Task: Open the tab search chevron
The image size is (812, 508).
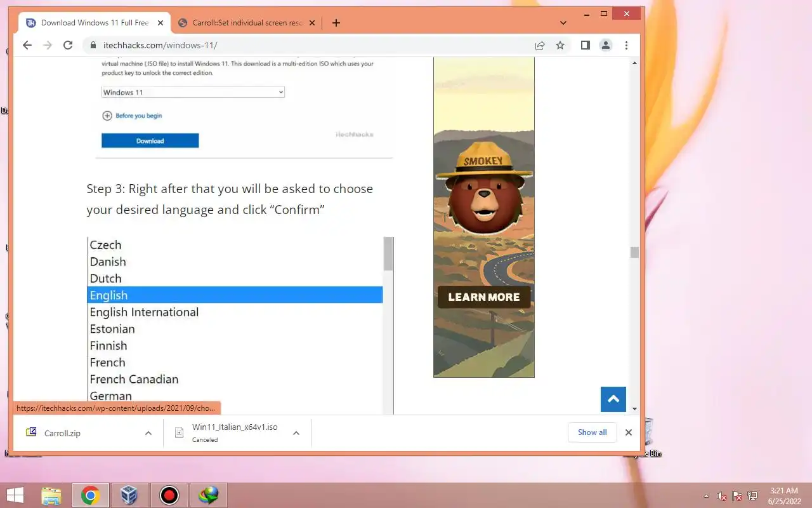Action: pos(563,23)
